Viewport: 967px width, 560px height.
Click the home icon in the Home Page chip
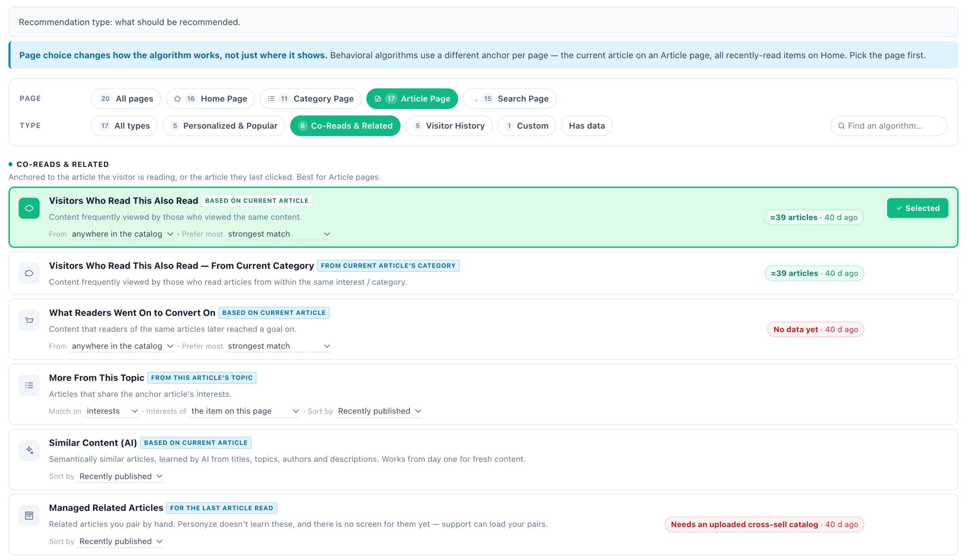[x=177, y=99]
